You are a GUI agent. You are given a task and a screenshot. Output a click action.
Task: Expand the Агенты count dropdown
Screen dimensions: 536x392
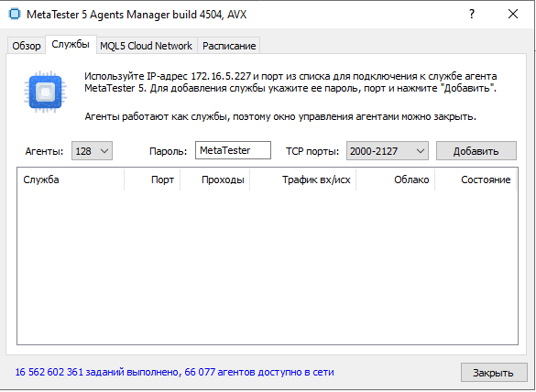tap(92, 151)
